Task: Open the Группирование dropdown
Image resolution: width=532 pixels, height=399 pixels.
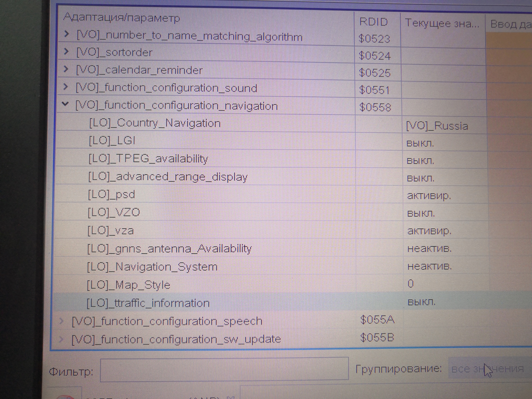Action: pos(488,369)
